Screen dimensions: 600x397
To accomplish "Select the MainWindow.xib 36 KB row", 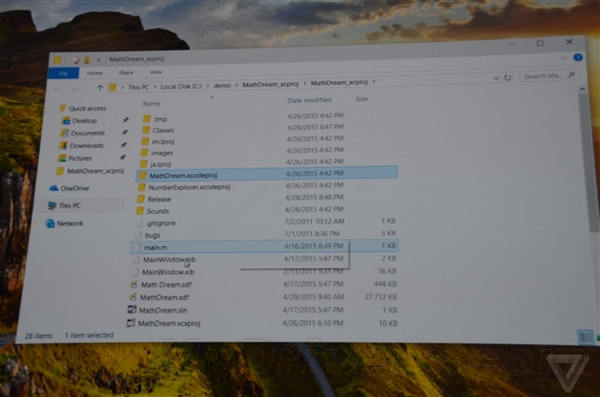I will pyautogui.click(x=264, y=272).
